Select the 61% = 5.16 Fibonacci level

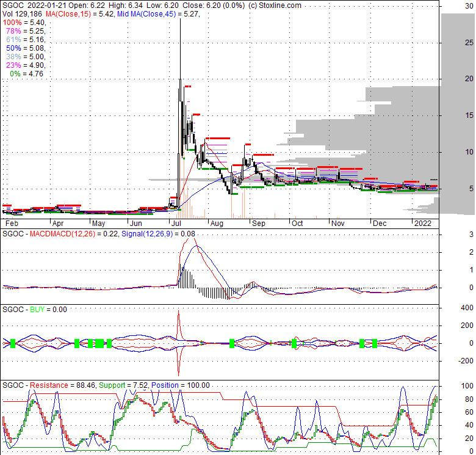click(26, 40)
